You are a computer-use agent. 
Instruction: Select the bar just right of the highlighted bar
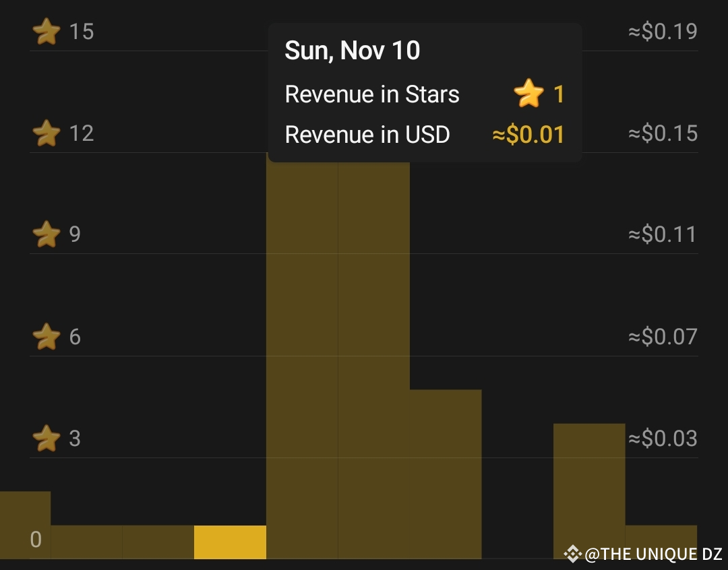point(302,357)
